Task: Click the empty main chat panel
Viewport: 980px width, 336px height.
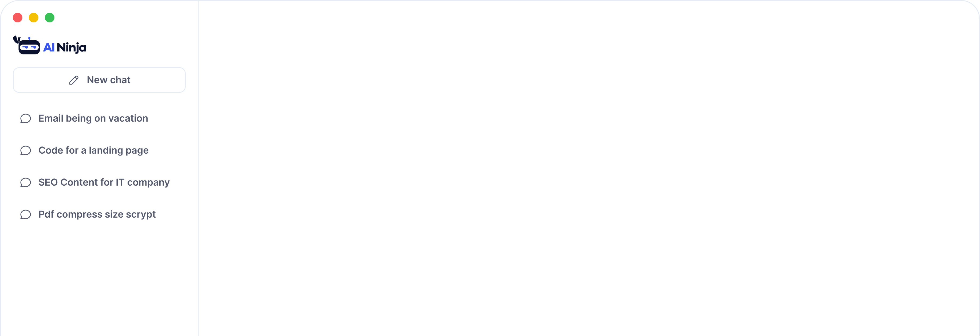Action: pos(588,168)
